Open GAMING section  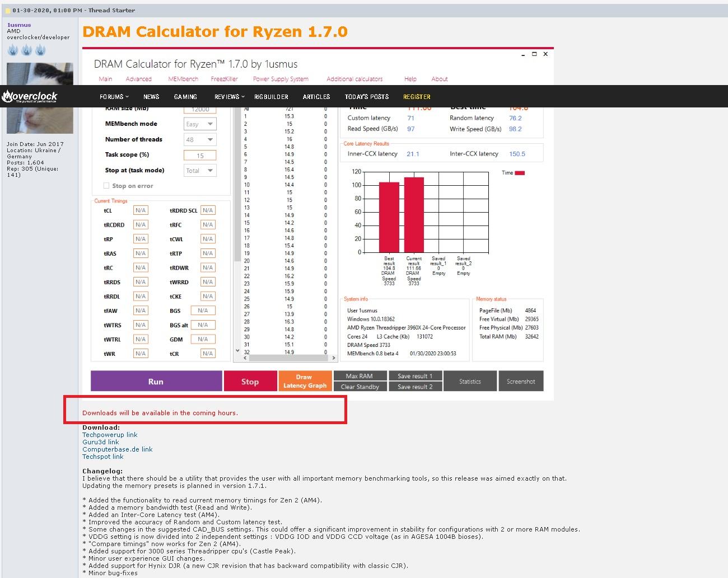185,97
